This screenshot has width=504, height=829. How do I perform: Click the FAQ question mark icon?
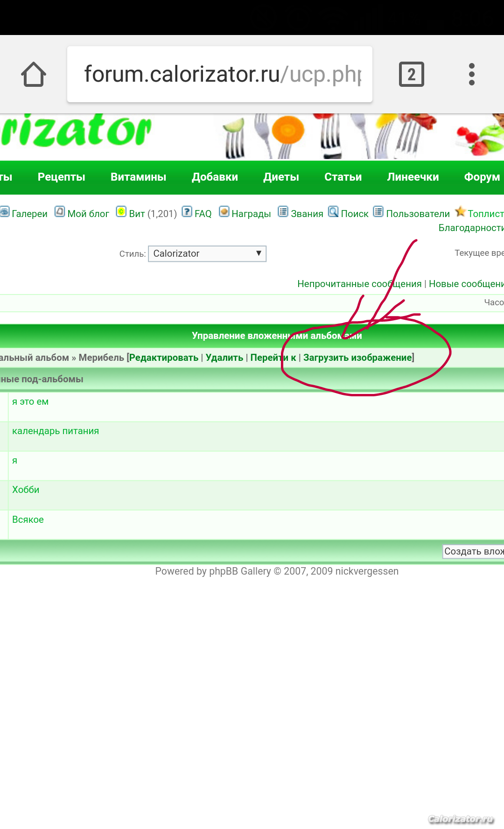pyautogui.click(x=187, y=212)
